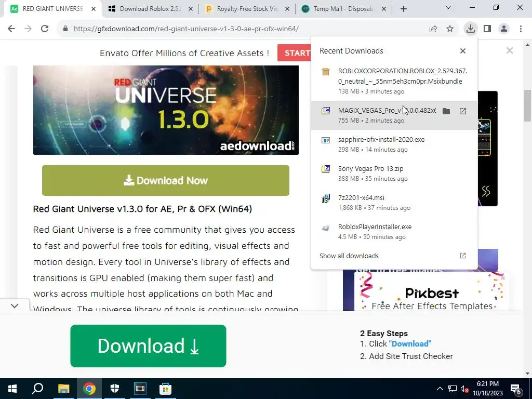This screenshot has height=399, width=532.
Task: Click the Red Giant Universe 1.3.0 image
Action: tap(166, 110)
